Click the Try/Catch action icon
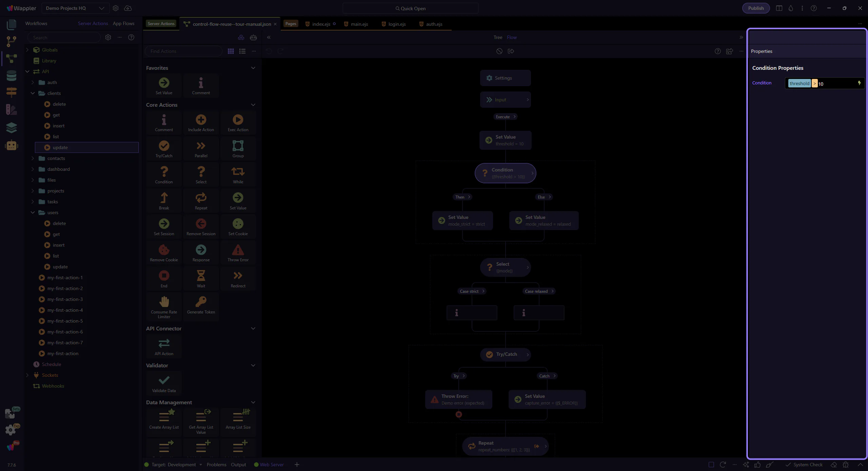 164,146
